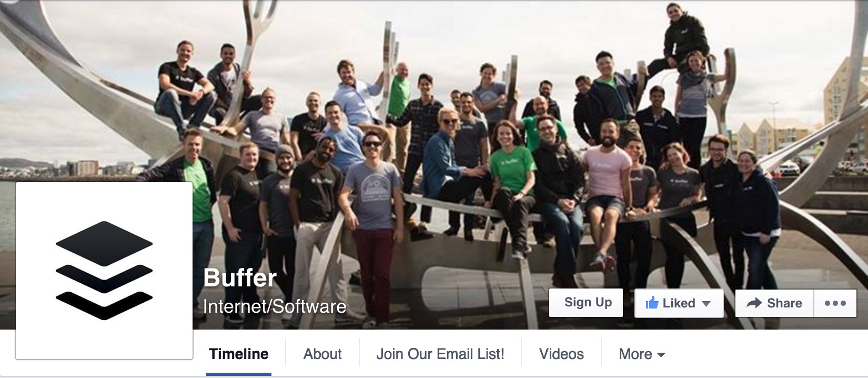Switch to the Timeline tab

coord(239,354)
